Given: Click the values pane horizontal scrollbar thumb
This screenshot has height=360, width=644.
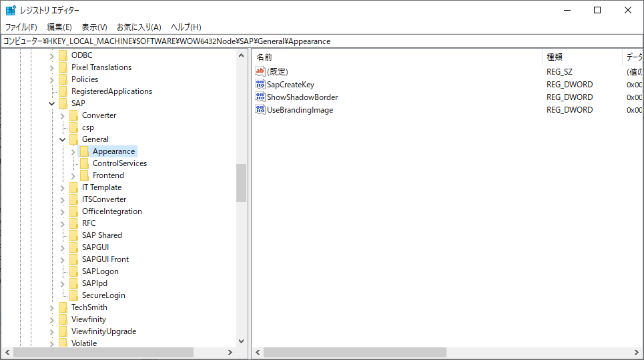Looking at the screenshot, I should pyautogui.click(x=355, y=352).
